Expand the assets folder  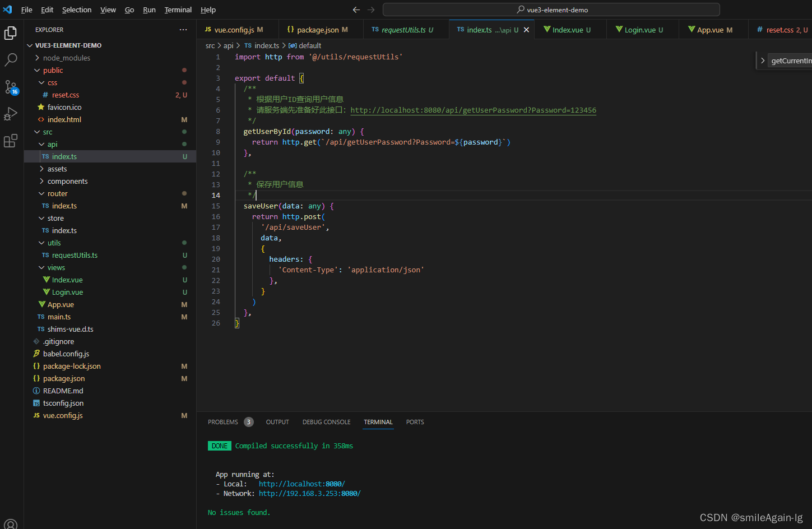click(x=41, y=169)
